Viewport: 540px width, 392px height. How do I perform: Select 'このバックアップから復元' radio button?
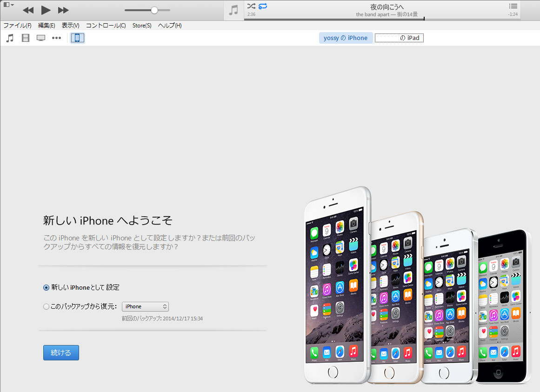(46, 306)
